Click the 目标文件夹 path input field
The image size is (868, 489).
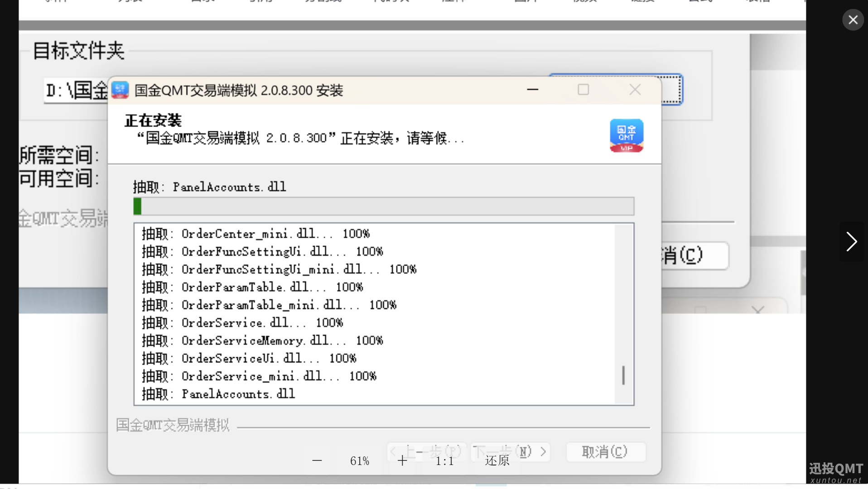pos(76,91)
